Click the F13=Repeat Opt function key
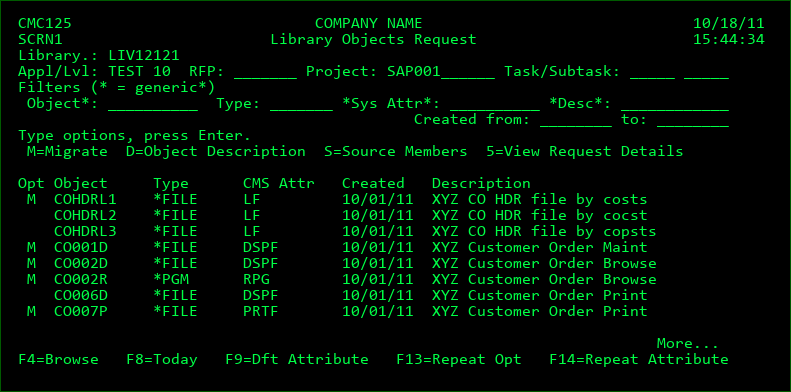 click(x=459, y=360)
